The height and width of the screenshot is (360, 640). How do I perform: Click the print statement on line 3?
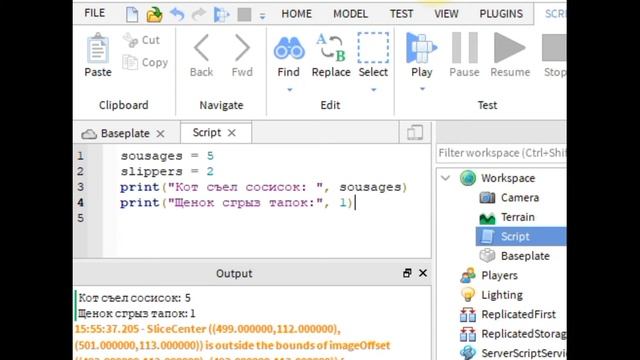coord(264,187)
